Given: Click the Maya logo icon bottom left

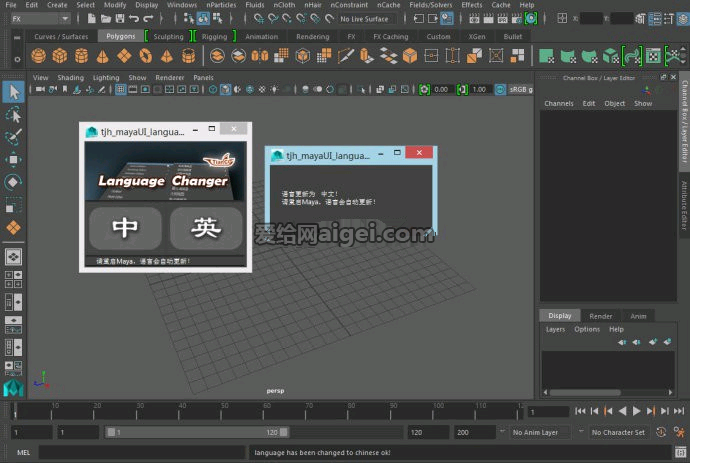Looking at the screenshot, I should (x=13, y=388).
